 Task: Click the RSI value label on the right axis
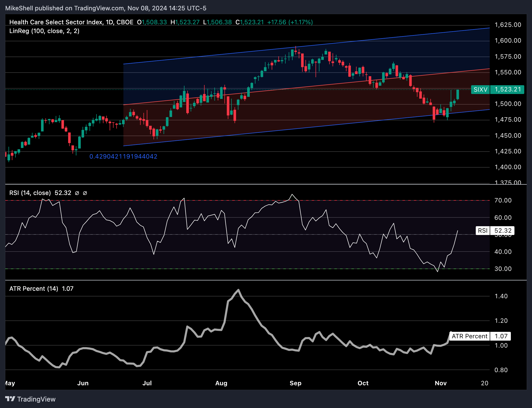coord(482,231)
